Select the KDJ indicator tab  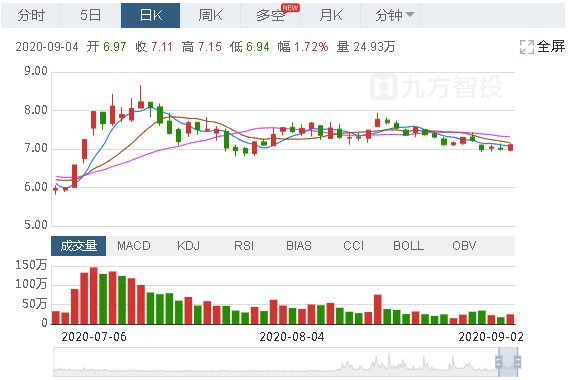click(189, 246)
